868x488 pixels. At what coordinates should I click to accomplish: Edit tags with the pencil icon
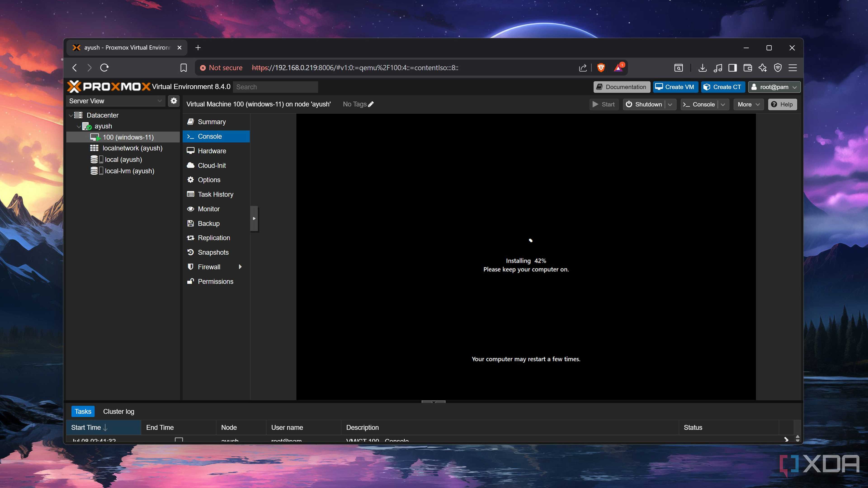pos(371,104)
